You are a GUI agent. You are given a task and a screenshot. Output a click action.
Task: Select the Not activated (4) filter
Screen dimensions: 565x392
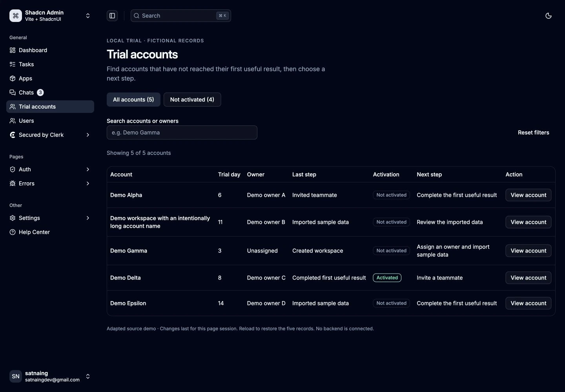pos(192,100)
